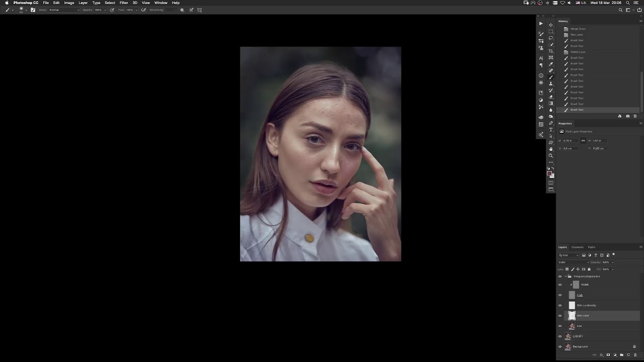Open the Select menu
Screen dimensions: 644x362
[110, 3]
